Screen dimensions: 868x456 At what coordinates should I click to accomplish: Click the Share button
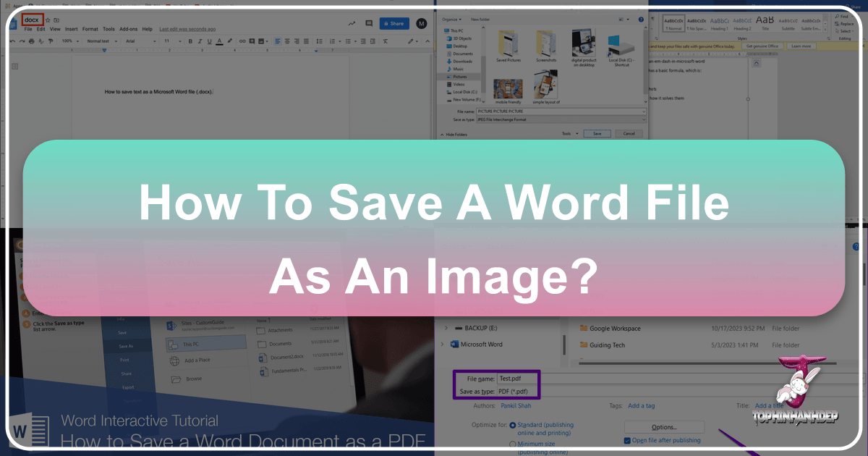(x=394, y=23)
